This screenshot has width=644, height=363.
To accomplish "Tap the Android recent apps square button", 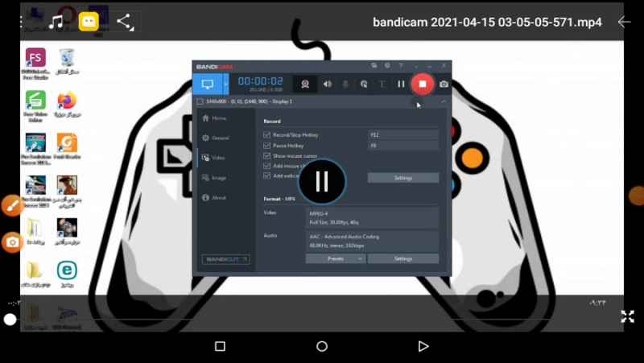I will (220, 346).
